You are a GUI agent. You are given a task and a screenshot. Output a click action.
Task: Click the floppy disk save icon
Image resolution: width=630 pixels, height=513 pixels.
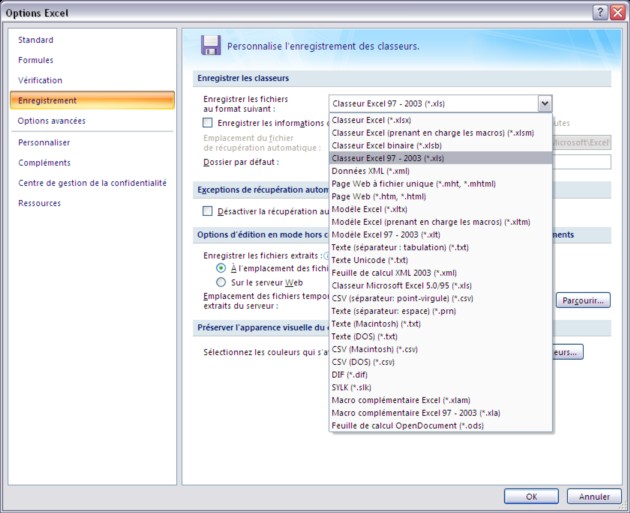click(211, 45)
